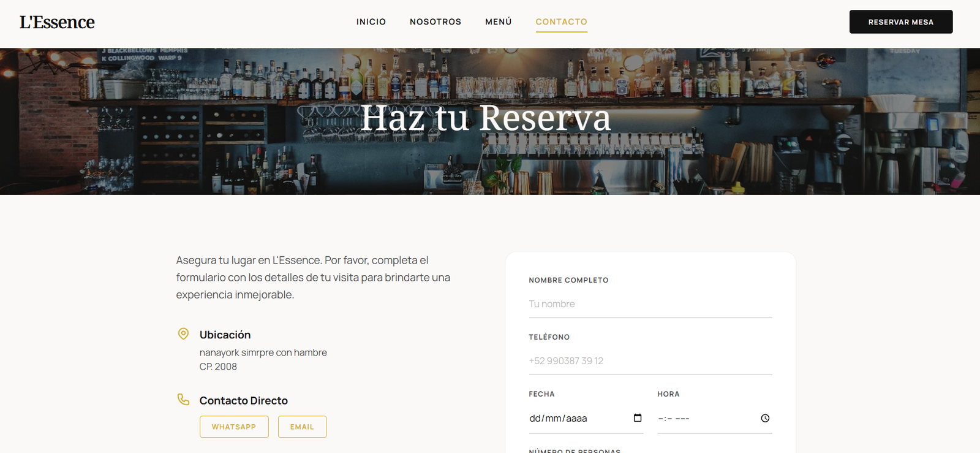Open the clock time picker icon
Screen dimensions: 980x453
tap(765, 418)
